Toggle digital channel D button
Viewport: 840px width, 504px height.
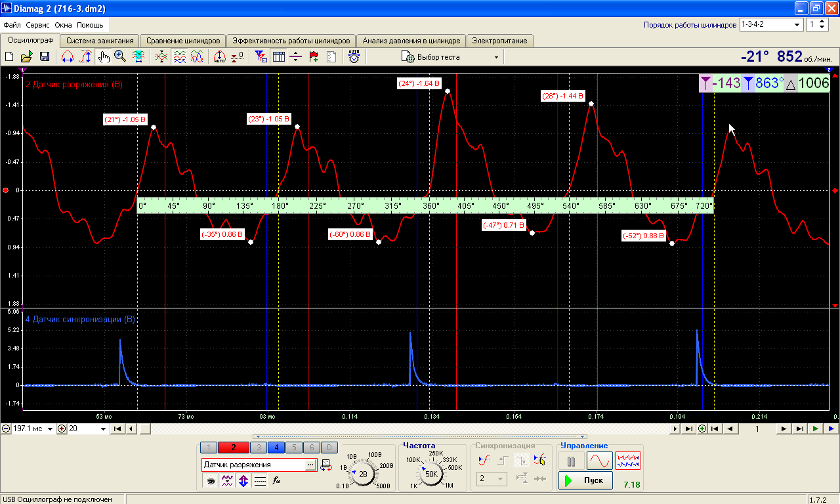(x=329, y=448)
